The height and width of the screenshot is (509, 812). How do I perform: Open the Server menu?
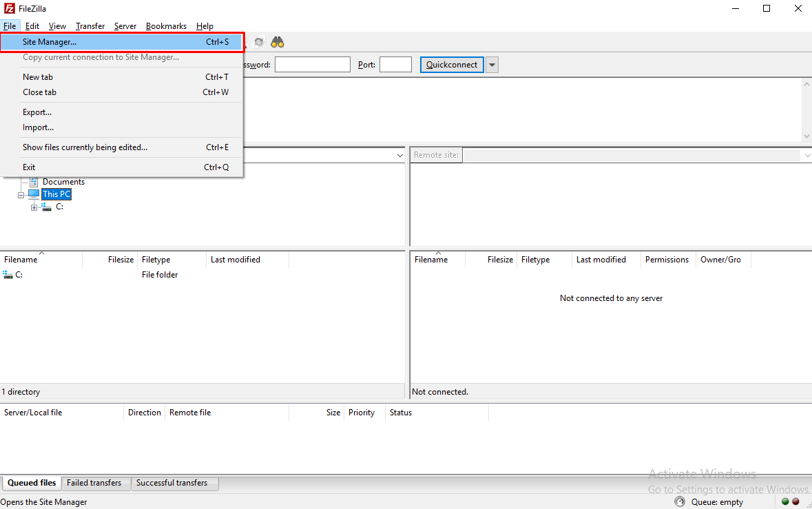[x=125, y=26]
